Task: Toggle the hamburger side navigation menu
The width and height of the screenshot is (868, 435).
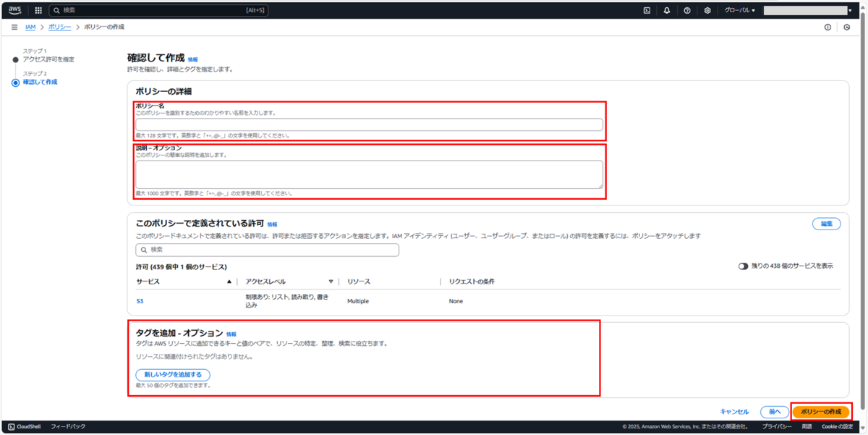Action: (x=14, y=27)
